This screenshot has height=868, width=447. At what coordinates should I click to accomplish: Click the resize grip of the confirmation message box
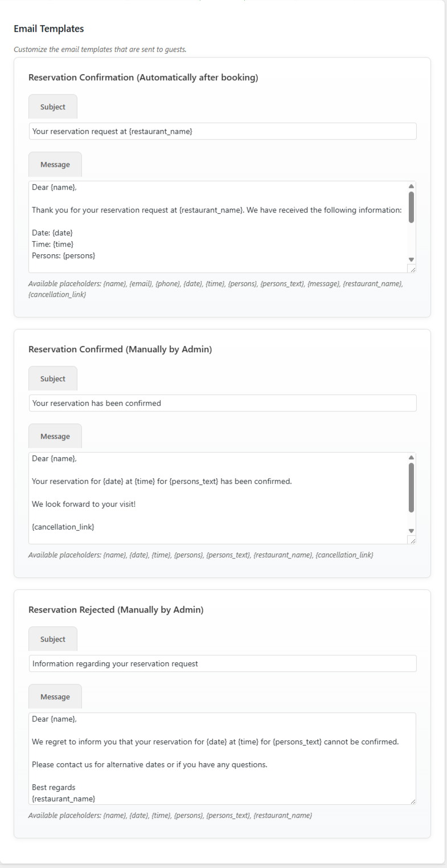[x=414, y=268]
